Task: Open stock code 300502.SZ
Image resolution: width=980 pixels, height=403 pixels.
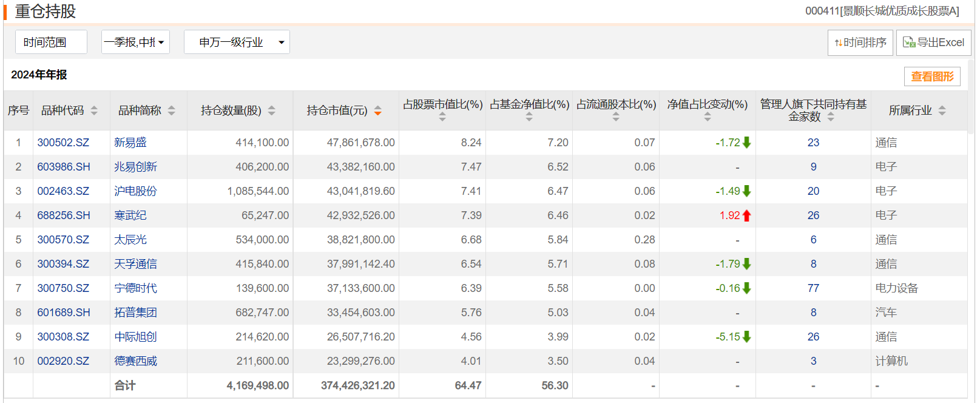Action: (63, 143)
